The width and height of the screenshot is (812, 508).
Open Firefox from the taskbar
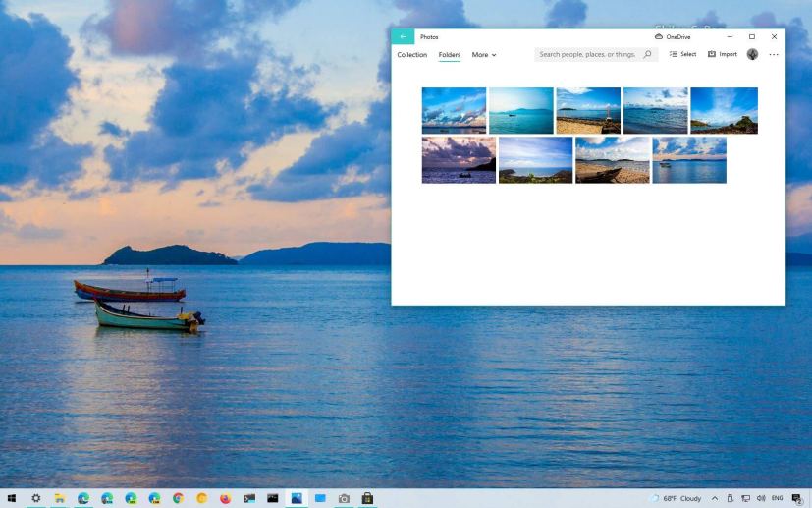[x=225, y=498]
